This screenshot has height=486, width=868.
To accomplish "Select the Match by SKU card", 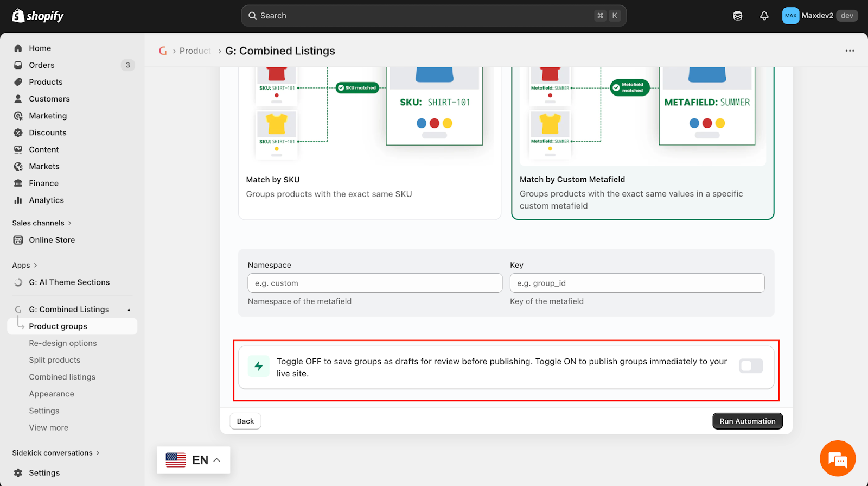I will [369, 143].
